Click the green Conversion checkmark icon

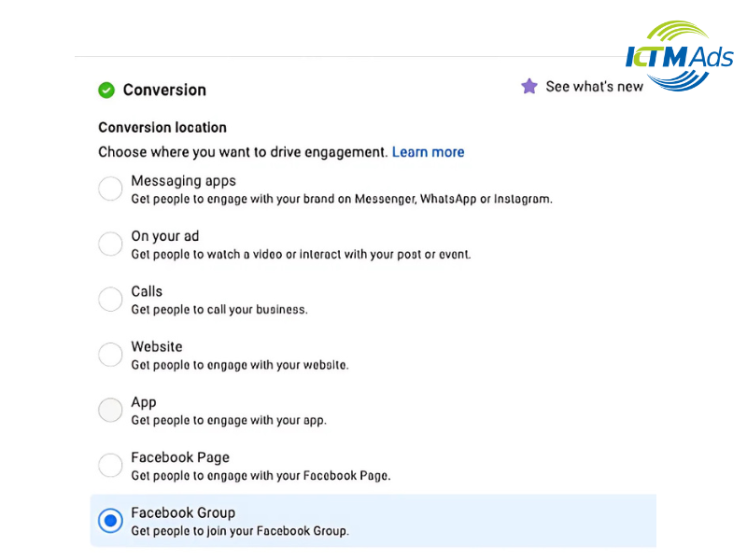coord(106,90)
